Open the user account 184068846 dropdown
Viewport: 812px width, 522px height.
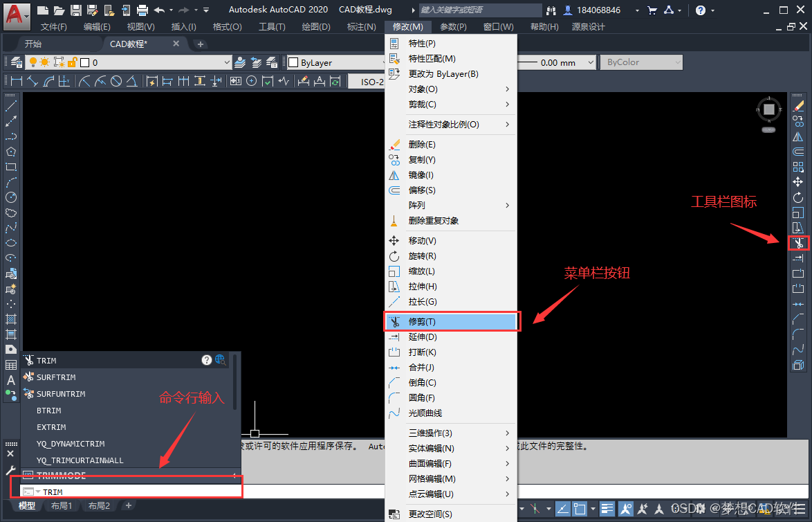click(x=637, y=10)
